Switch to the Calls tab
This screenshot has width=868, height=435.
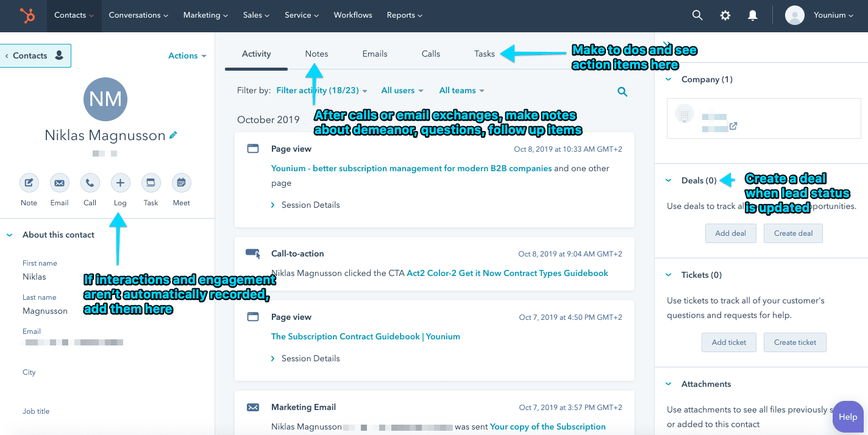431,54
